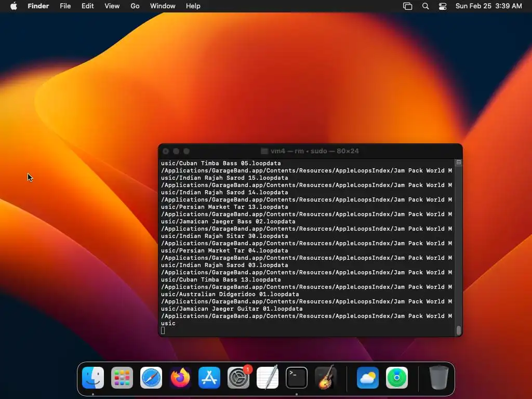Screen dimensions: 532x399
Task: Open System Settings with update badge
Action: coord(238,378)
